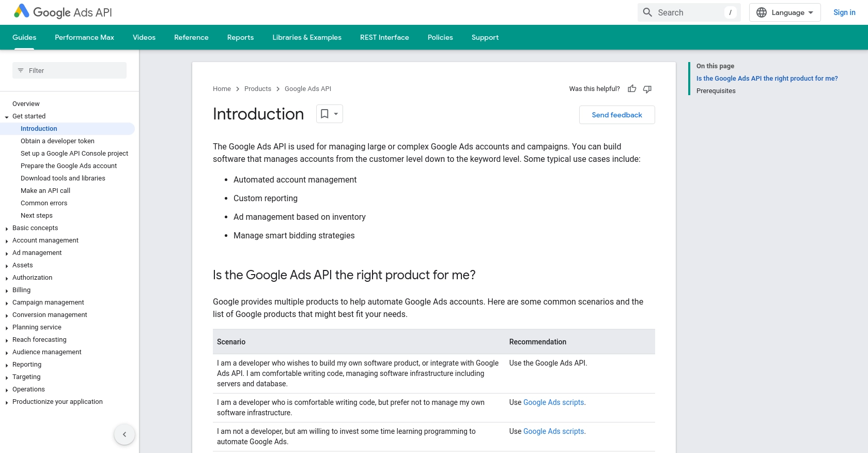Expand the Reach forecasting section
The image size is (868, 453).
point(7,340)
